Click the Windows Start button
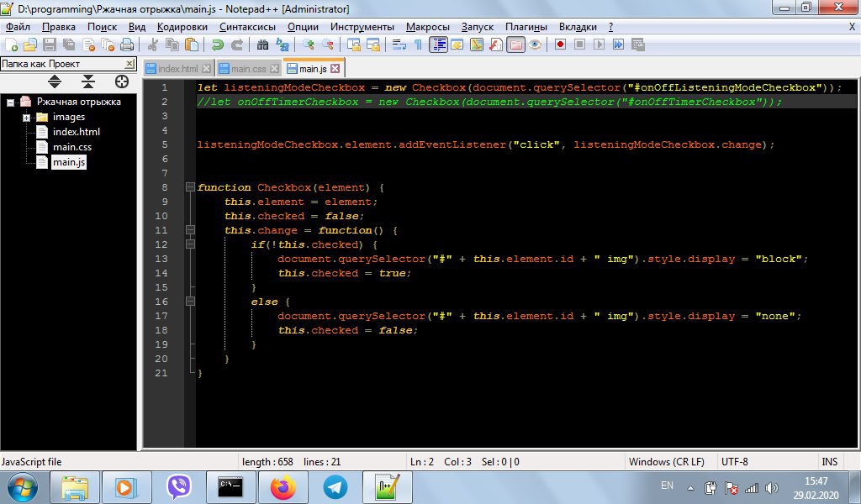This screenshot has width=861, height=504. click(x=23, y=487)
